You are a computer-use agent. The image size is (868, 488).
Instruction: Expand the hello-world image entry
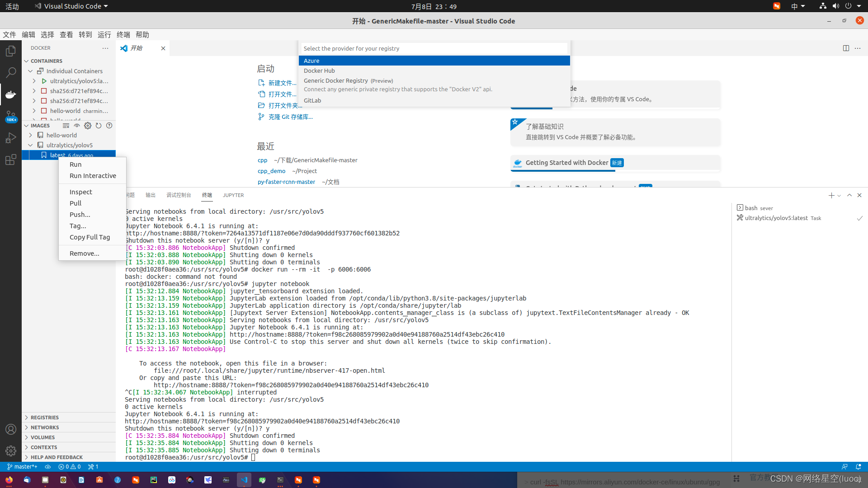[x=30, y=135]
